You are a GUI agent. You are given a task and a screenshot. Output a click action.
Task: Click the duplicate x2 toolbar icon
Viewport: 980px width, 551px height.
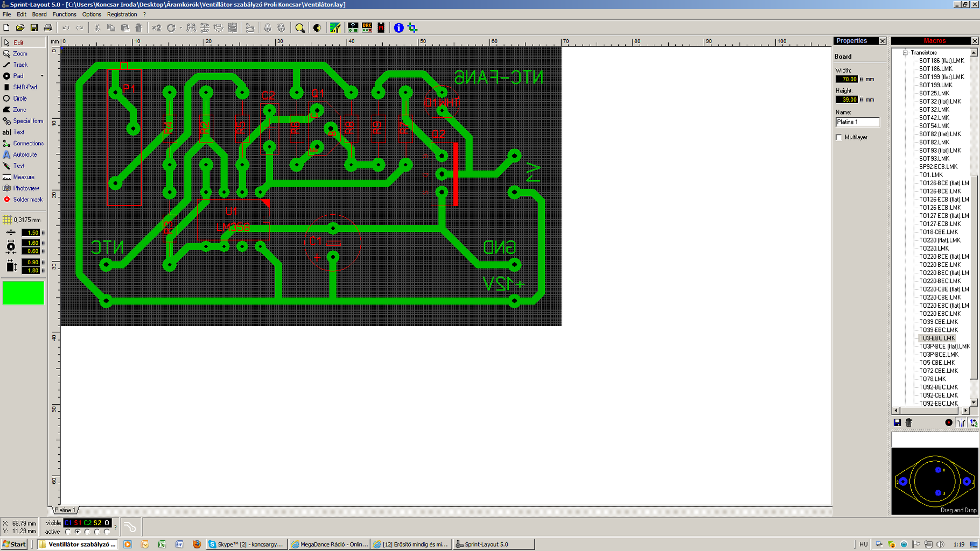click(x=156, y=28)
